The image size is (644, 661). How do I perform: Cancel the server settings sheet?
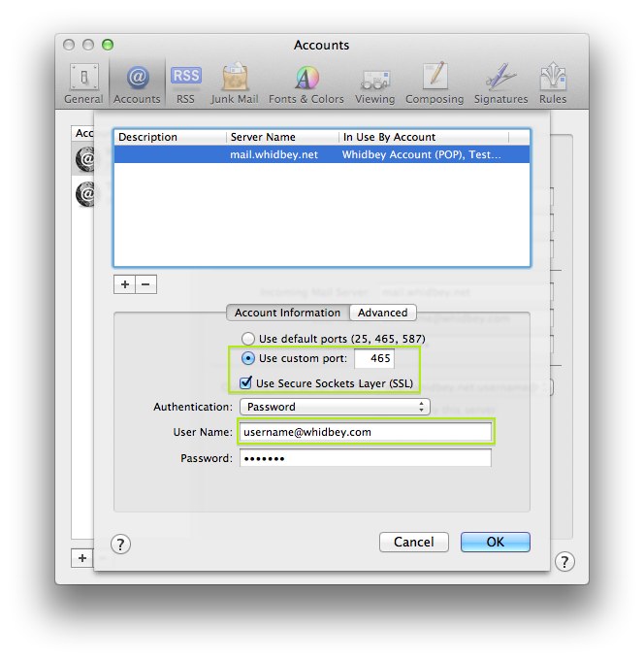414,543
